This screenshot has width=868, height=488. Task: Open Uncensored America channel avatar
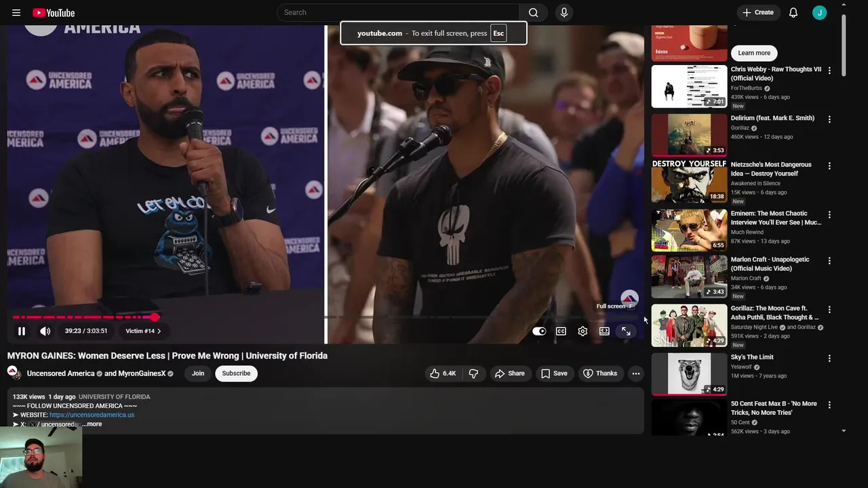point(13,373)
